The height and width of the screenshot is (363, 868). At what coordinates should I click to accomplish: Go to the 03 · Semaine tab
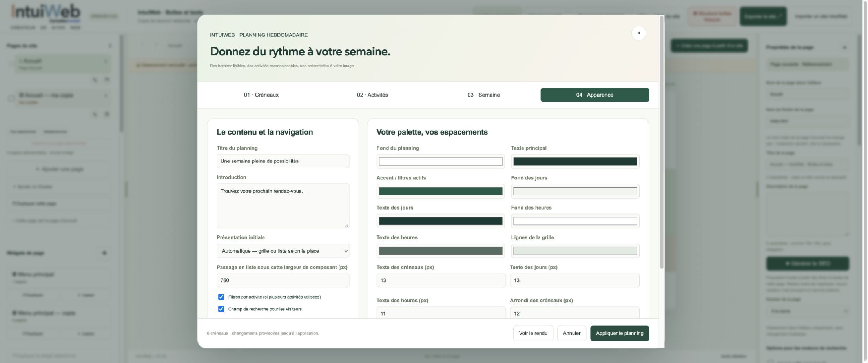[x=483, y=95]
